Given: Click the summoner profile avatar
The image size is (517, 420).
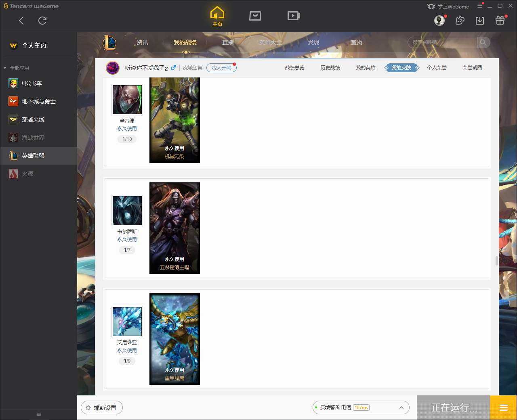Looking at the screenshot, I should pos(113,68).
